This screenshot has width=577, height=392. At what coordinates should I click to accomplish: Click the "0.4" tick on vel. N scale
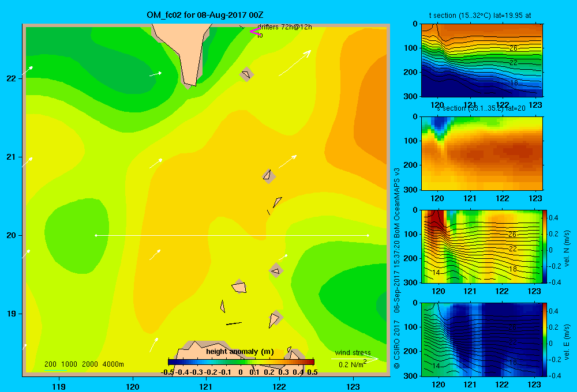(553, 218)
